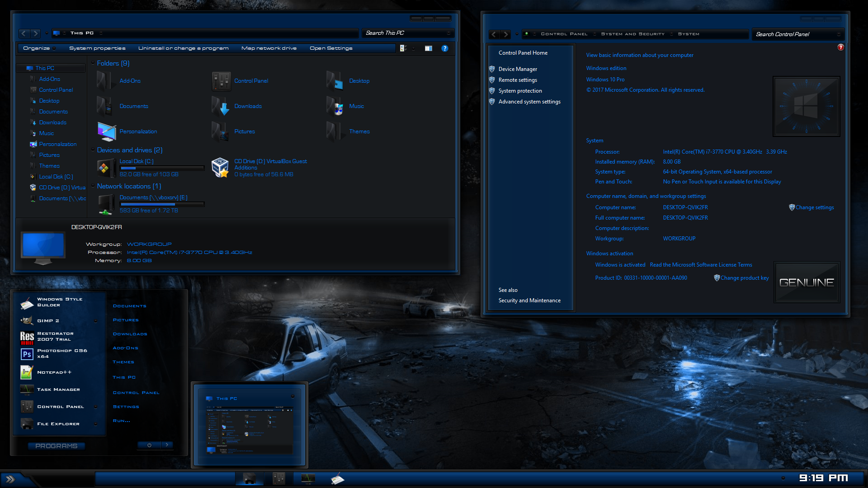
Task: Click Uninstall or change a program
Action: pyautogui.click(x=183, y=47)
